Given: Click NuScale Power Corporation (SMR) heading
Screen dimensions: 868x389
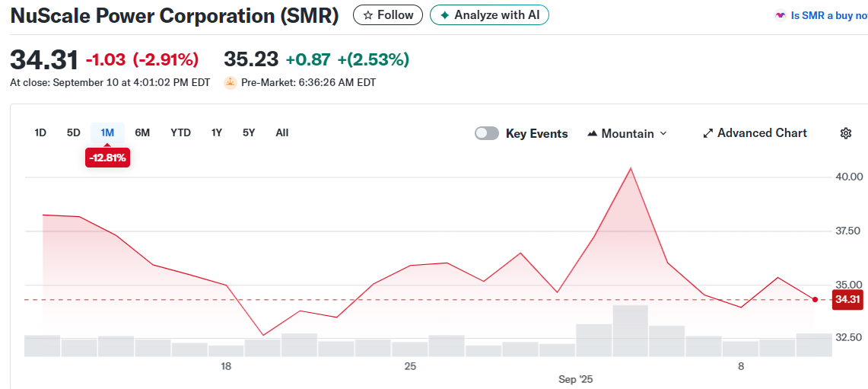Looking at the screenshot, I should [174, 15].
